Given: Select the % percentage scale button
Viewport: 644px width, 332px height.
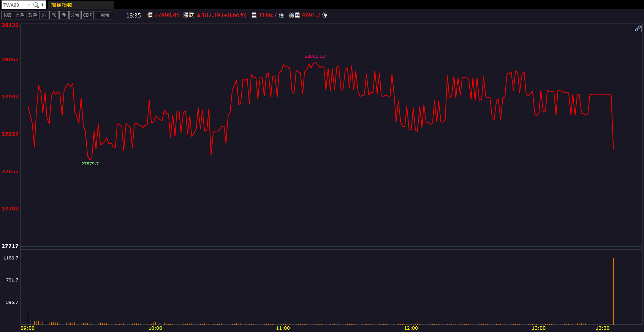Looking at the screenshot, I should tap(54, 15).
